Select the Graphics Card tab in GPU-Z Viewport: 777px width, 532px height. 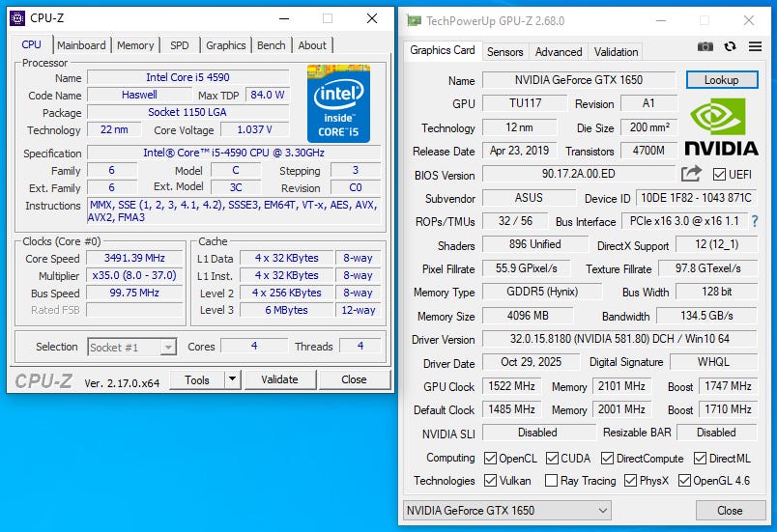pyautogui.click(x=443, y=50)
